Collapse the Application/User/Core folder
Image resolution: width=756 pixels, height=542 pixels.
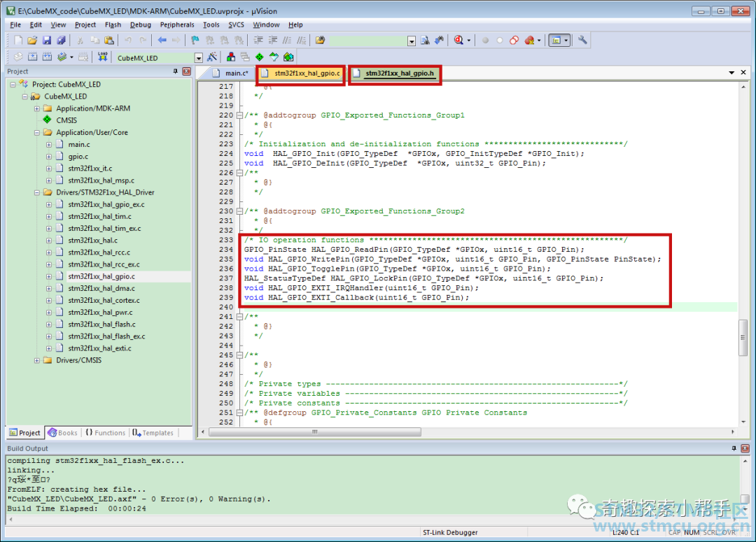(37, 132)
